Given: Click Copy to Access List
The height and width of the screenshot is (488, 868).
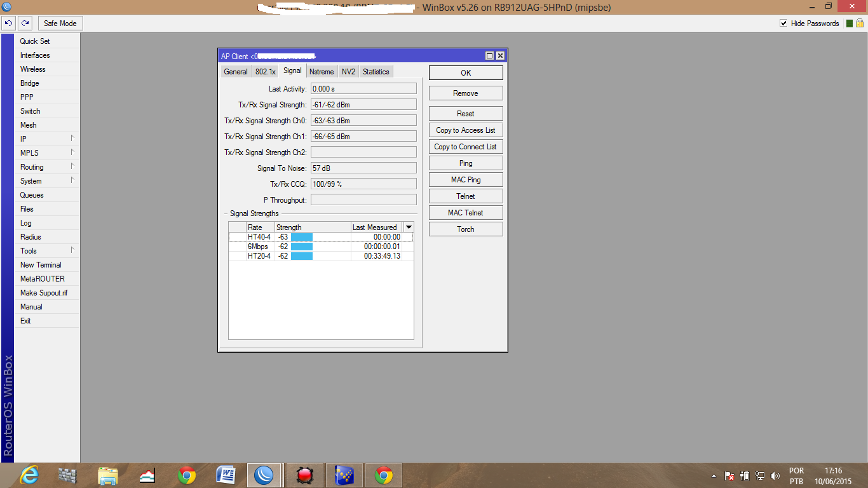Looking at the screenshot, I should (x=466, y=130).
